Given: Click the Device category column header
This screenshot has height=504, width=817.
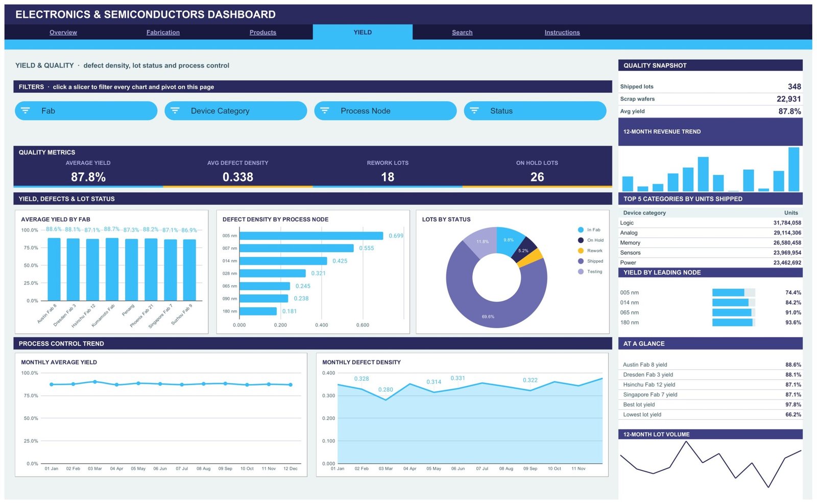Looking at the screenshot, I should 644,213.
